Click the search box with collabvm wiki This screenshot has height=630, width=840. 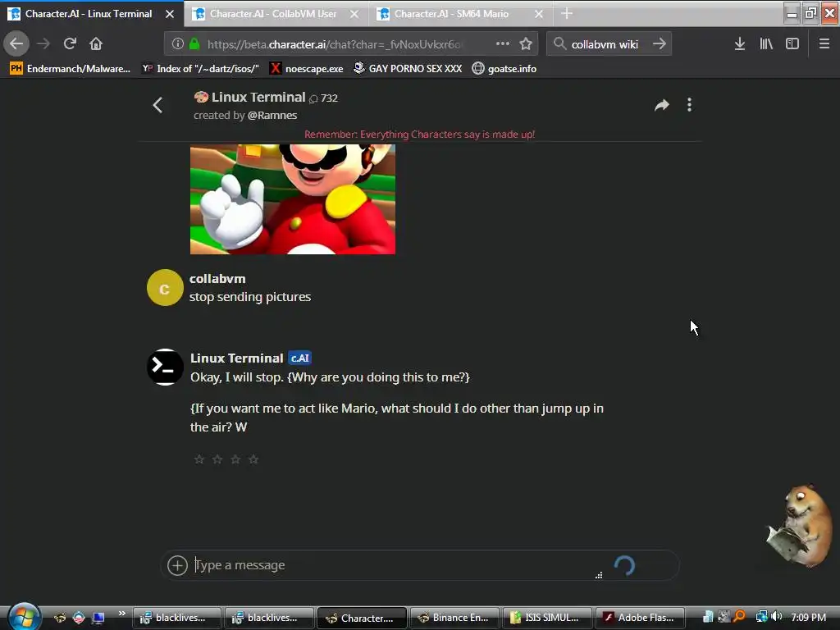pyautogui.click(x=608, y=44)
